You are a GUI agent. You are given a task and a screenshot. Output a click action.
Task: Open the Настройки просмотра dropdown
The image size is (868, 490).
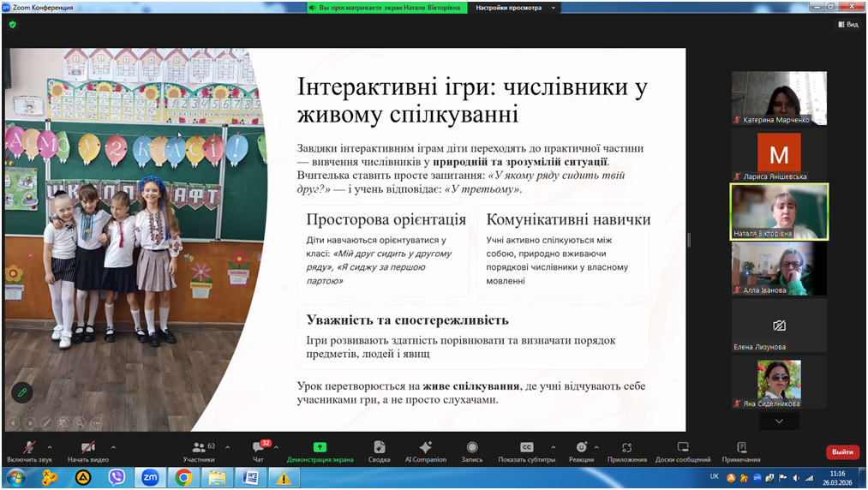pyautogui.click(x=515, y=8)
